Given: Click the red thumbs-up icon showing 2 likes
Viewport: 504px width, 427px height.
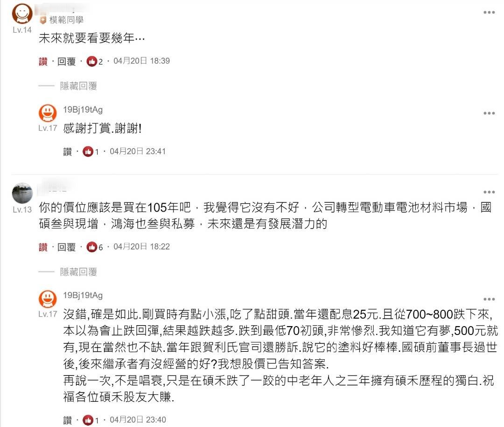Looking at the screenshot, I should (92, 61).
